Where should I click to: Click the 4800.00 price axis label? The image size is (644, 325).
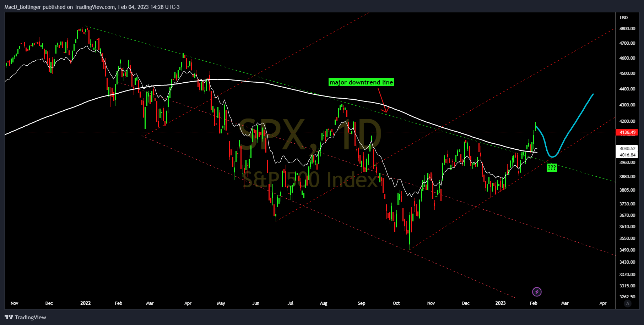[x=627, y=28]
